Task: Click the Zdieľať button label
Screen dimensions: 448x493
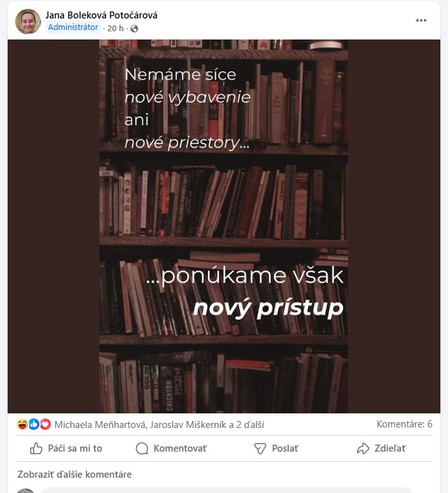Action: [x=390, y=448]
